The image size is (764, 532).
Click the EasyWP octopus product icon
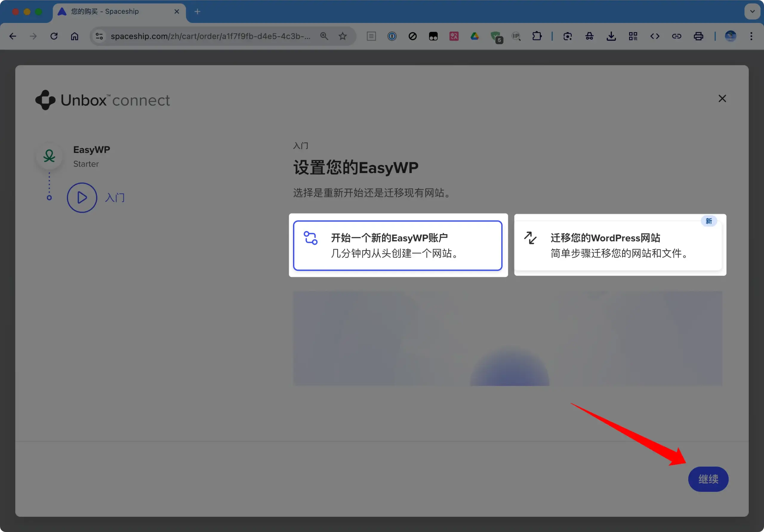tap(49, 156)
